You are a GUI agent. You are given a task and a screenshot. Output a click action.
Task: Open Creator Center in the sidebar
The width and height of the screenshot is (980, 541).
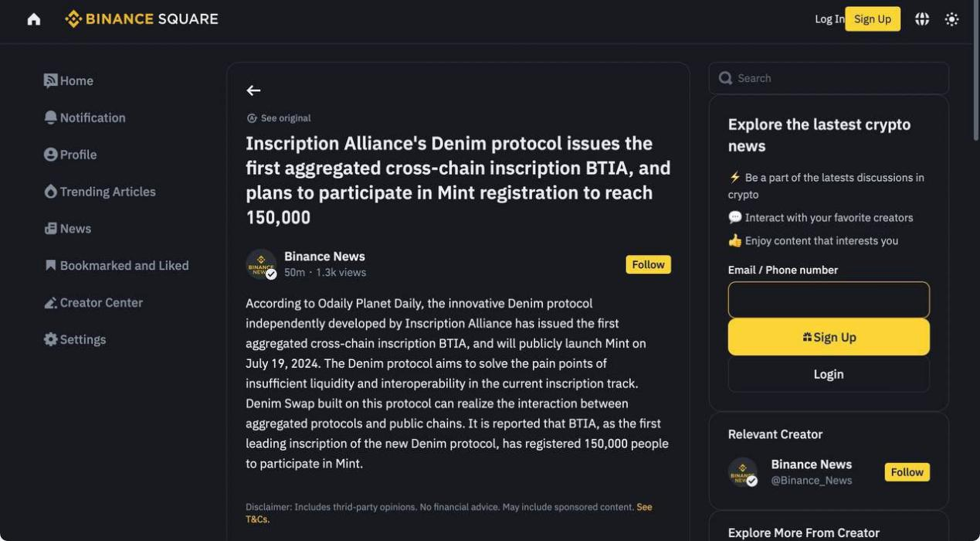93,303
